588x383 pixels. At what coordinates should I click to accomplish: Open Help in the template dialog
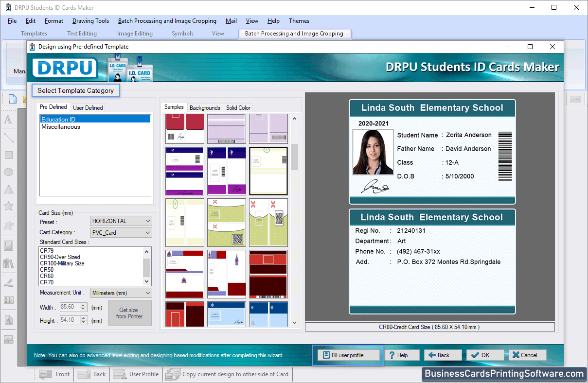click(x=402, y=355)
